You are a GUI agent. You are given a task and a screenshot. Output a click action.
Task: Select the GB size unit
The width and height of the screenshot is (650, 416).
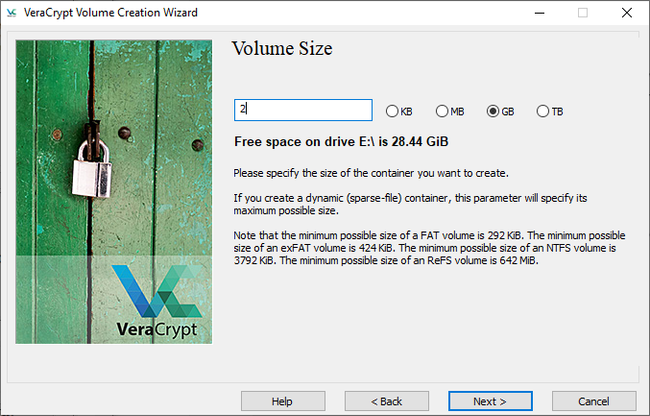click(x=500, y=111)
